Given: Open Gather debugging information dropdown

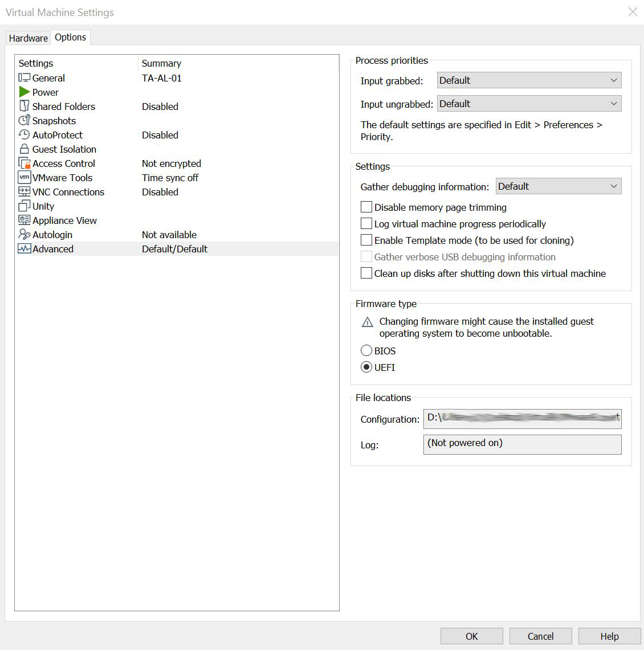Looking at the screenshot, I should point(558,186).
